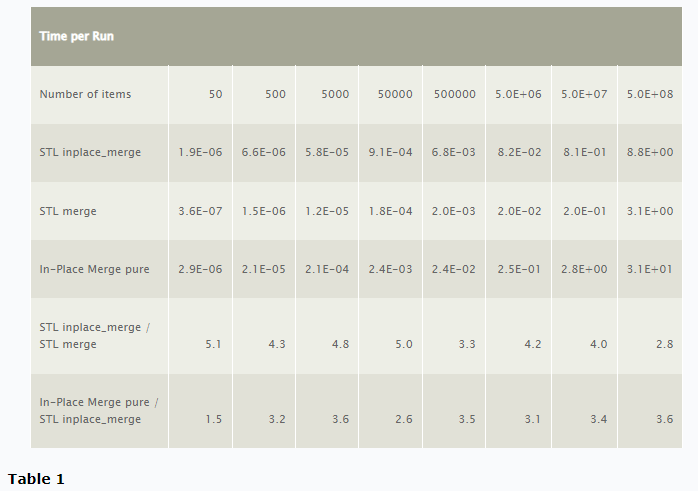Select the 8.8E+00 timing value

point(649,152)
